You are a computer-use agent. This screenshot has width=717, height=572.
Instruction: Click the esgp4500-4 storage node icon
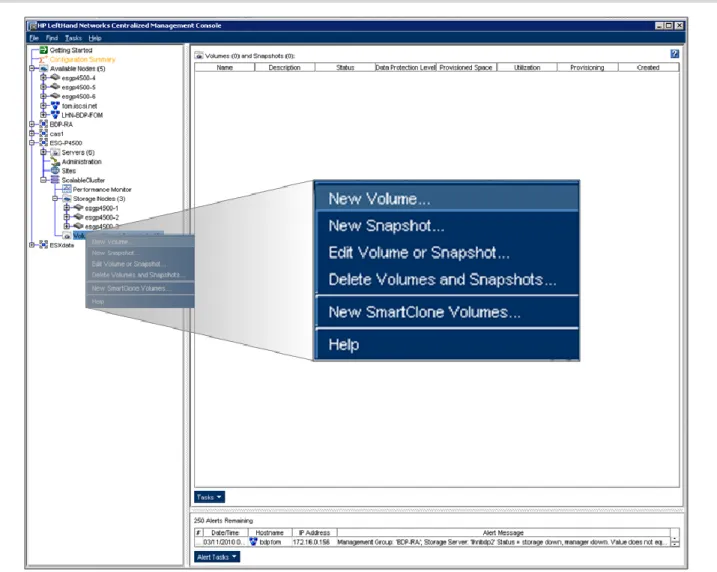(55, 78)
